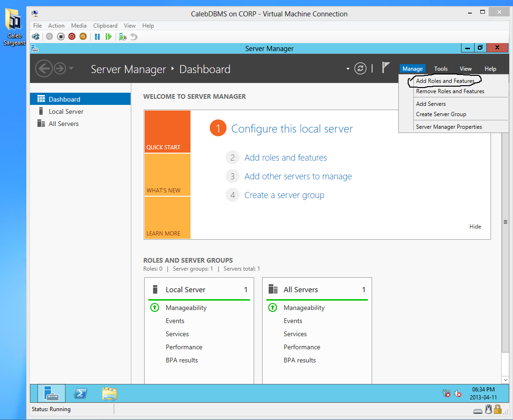Open dropdown arrow left of refresh

coord(348,69)
